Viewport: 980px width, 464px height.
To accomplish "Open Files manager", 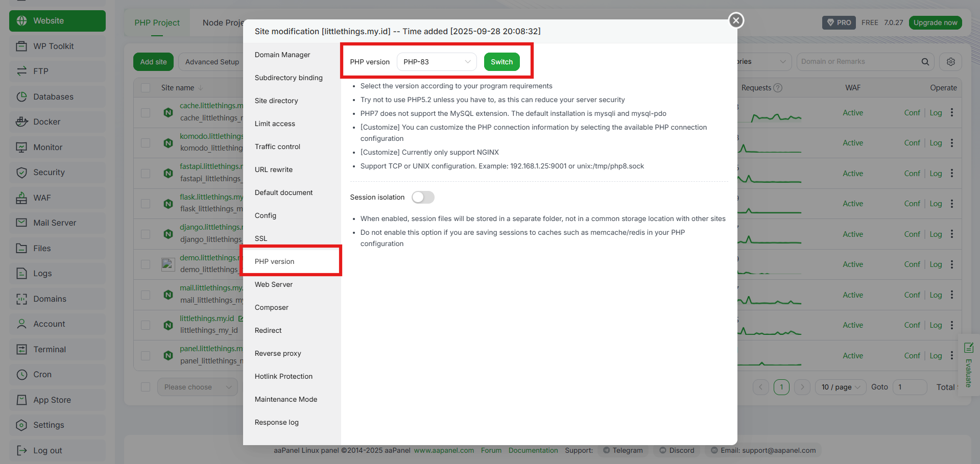I will [57, 249].
